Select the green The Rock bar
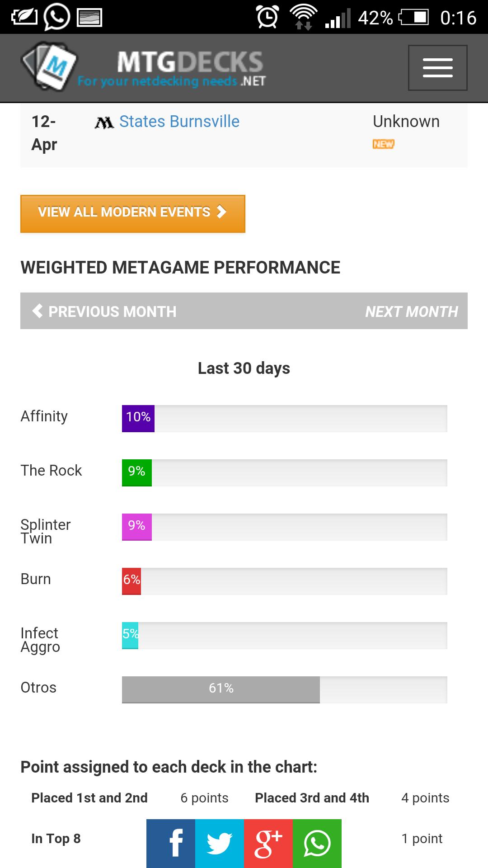488x868 pixels. click(x=136, y=472)
